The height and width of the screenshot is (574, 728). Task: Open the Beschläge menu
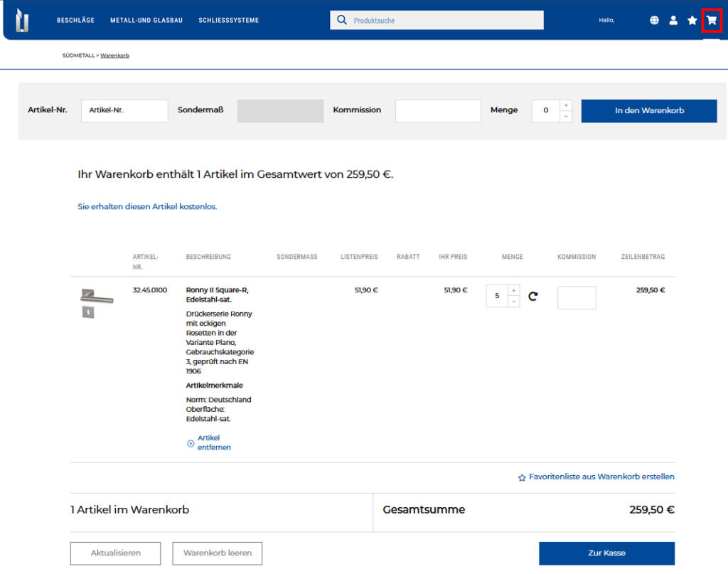pos(75,21)
